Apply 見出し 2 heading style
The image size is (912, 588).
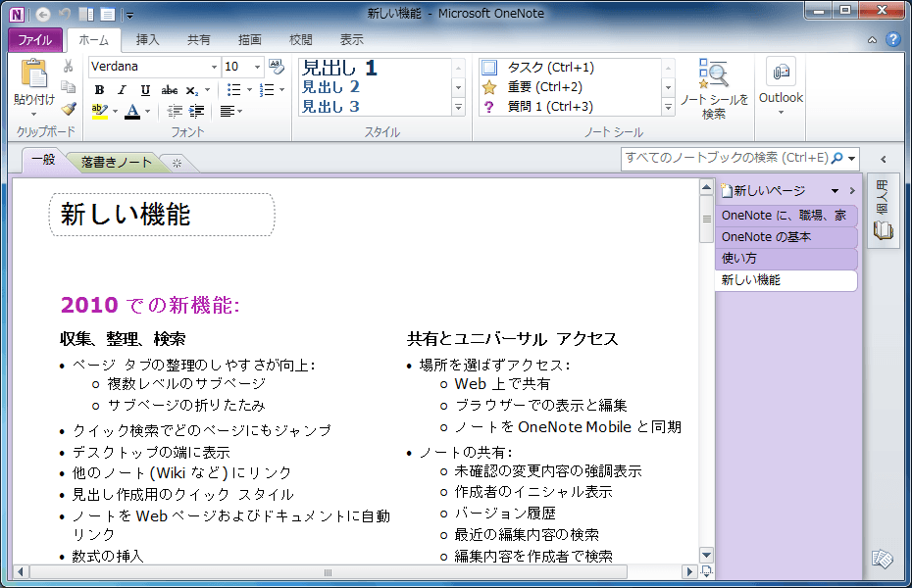coord(330,87)
